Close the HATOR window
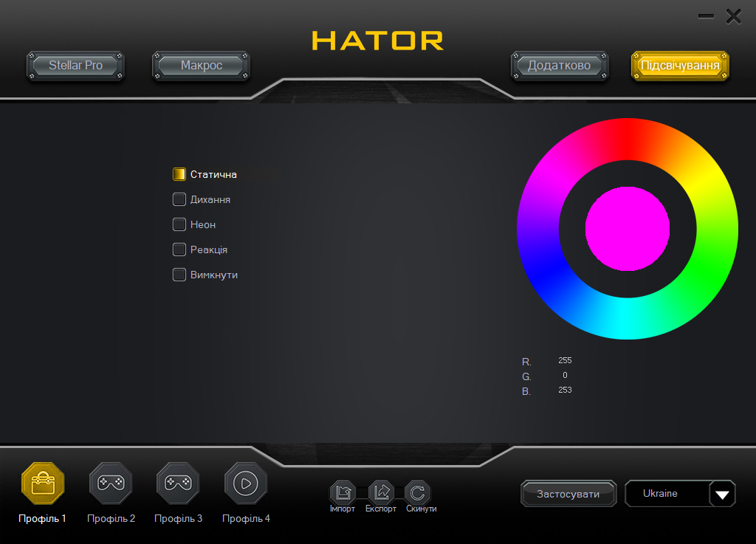 tap(734, 16)
